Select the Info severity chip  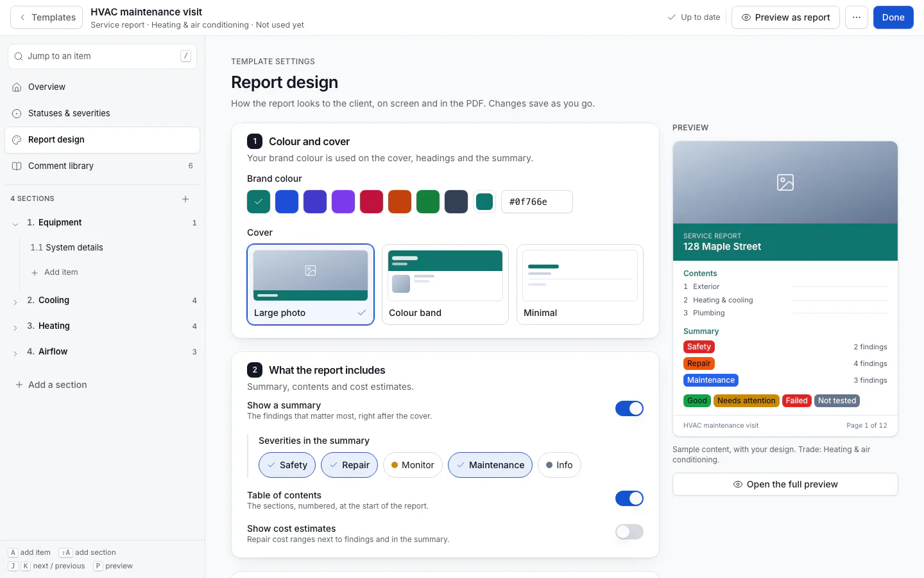tap(560, 465)
